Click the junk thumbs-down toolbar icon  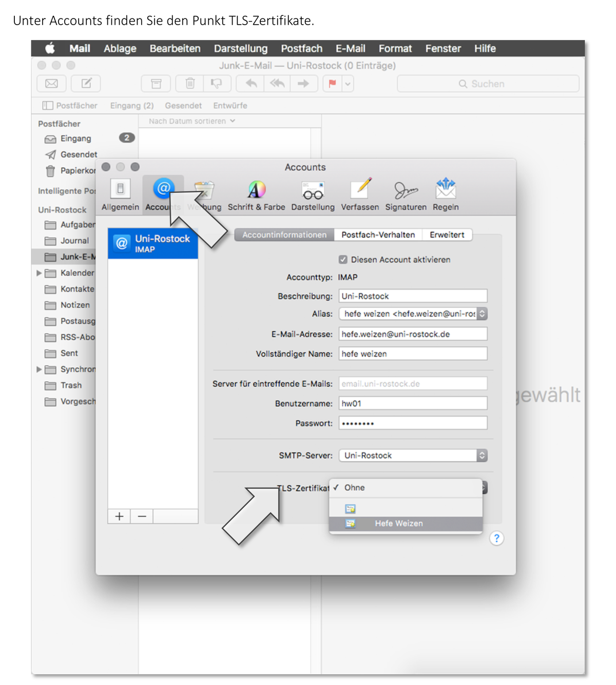pyautogui.click(x=217, y=83)
